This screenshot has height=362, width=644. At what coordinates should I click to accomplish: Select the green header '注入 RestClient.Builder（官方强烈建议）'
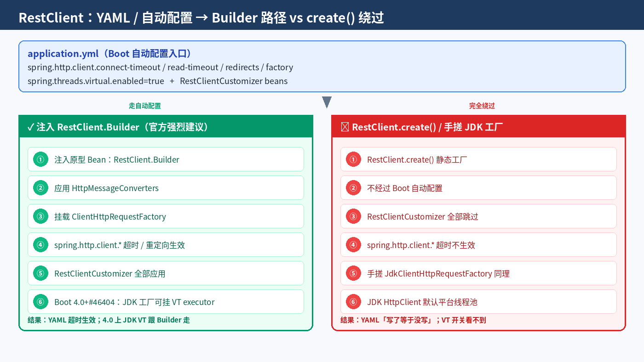tap(166, 127)
